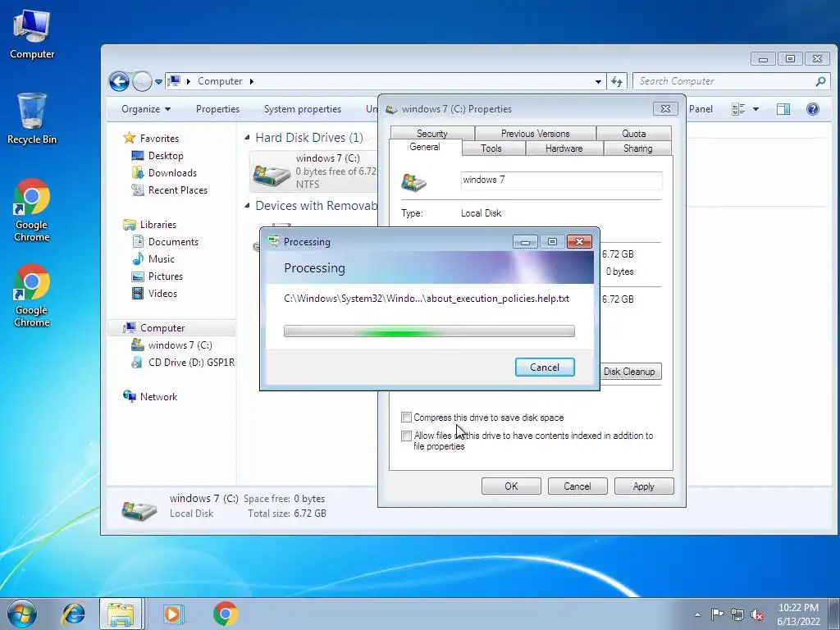Viewport: 840px width, 630px height.
Task: Select Pictures library in navigation pane
Action: pyautogui.click(x=157, y=276)
